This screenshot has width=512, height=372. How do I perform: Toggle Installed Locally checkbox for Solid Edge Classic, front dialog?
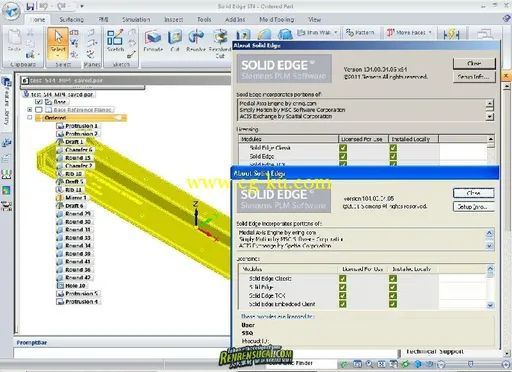coord(393,278)
